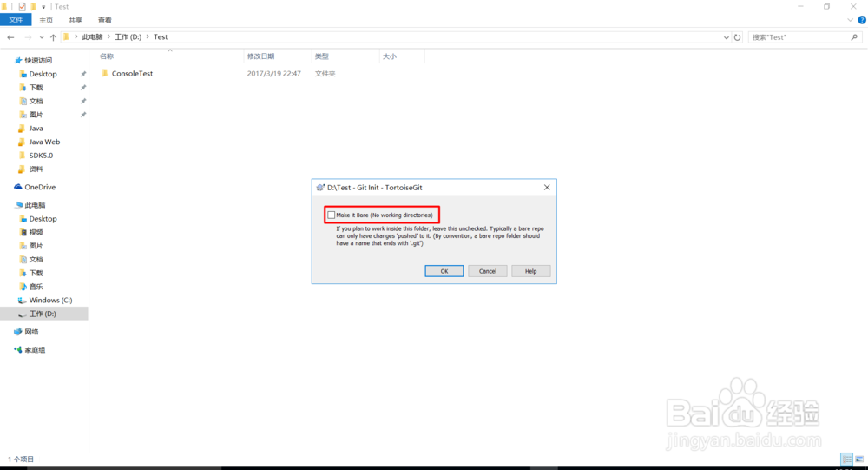Close the TortoiseGit Git Init dialog
Screen dimensions: 868x470
pos(546,188)
